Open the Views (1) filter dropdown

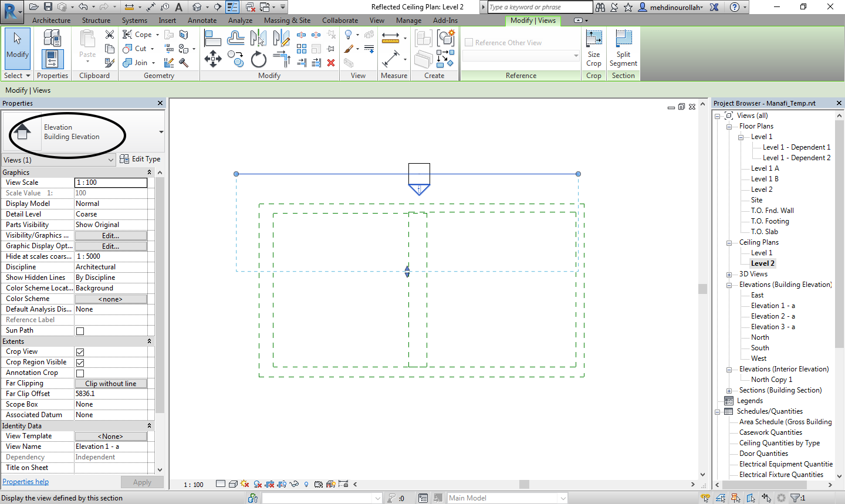point(59,160)
